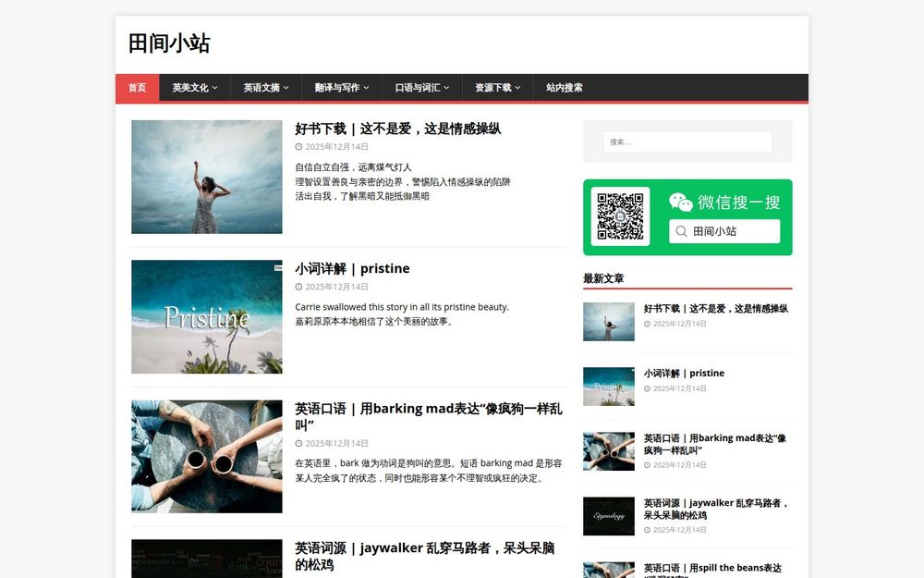Open sidebar link about barking mad
The image size is (924, 578).
point(715,444)
